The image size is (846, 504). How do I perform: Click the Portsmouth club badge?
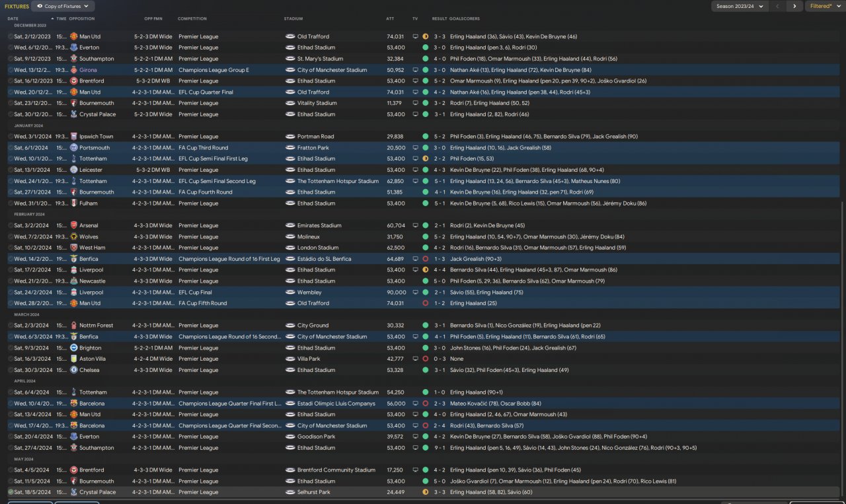tap(74, 148)
